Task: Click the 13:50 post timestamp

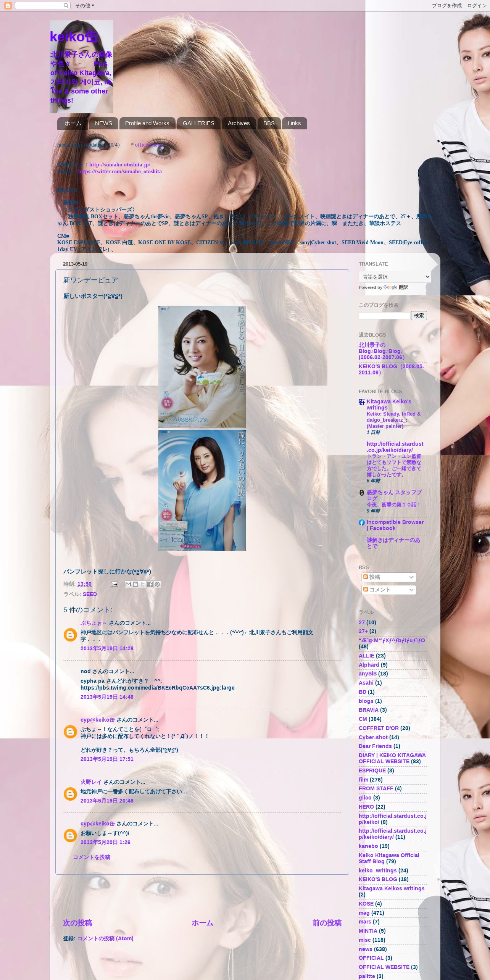Action: (84, 584)
